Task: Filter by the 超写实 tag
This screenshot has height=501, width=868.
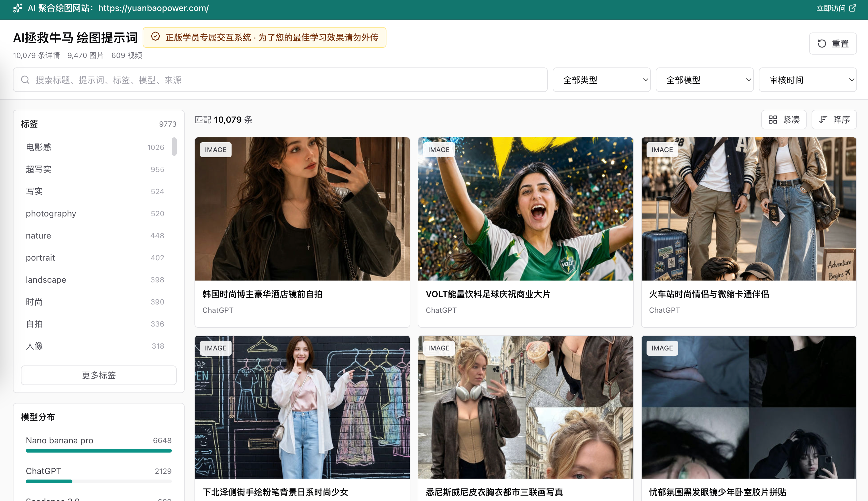Action: pos(95,169)
